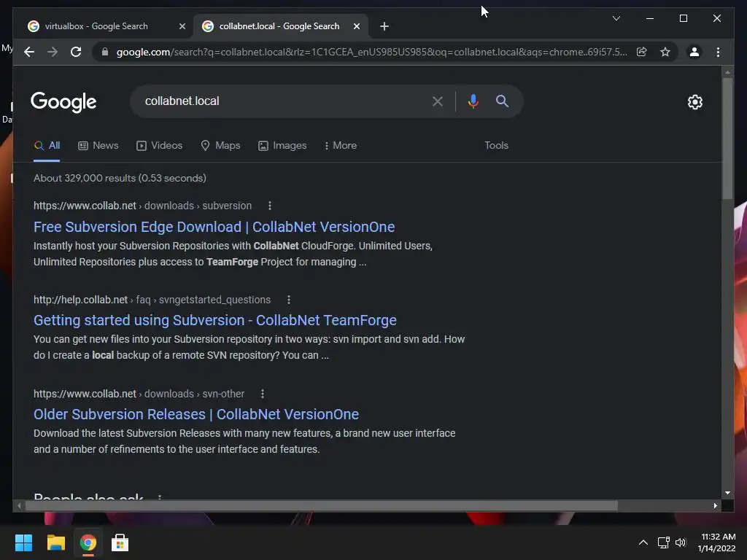Open options for the Older Subversion Releases result
The height and width of the screenshot is (560, 747).
tap(263, 394)
